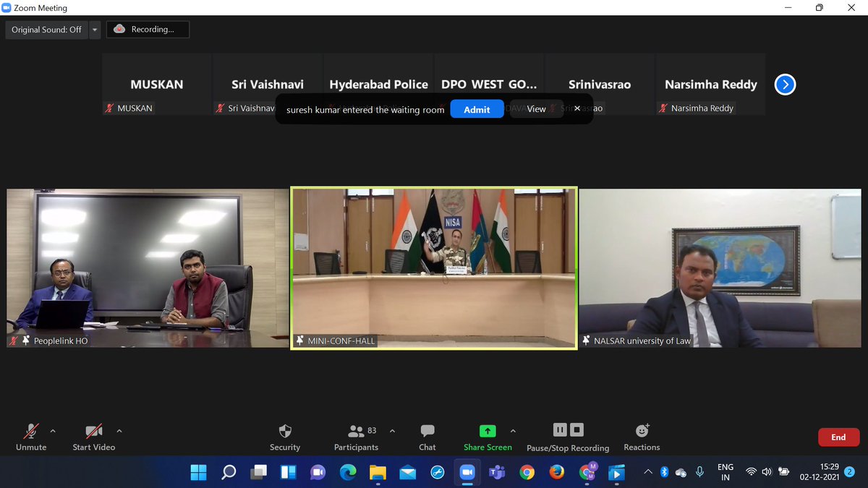
Task: Expand the audio options caret next to Unmute
Action: tap(53, 431)
